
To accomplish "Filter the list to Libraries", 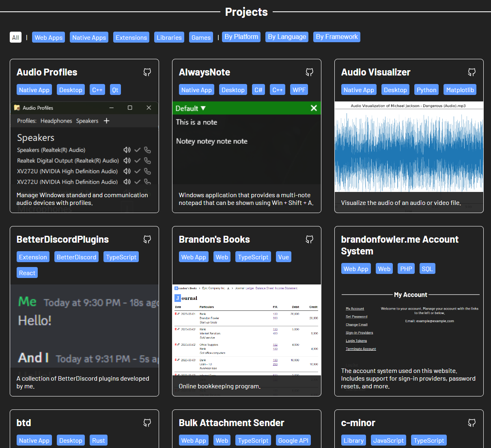I will (x=169, y=37).
